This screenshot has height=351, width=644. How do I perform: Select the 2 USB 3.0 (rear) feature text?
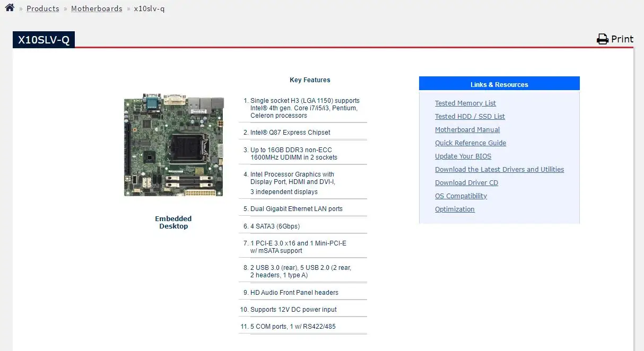[301, 271]
